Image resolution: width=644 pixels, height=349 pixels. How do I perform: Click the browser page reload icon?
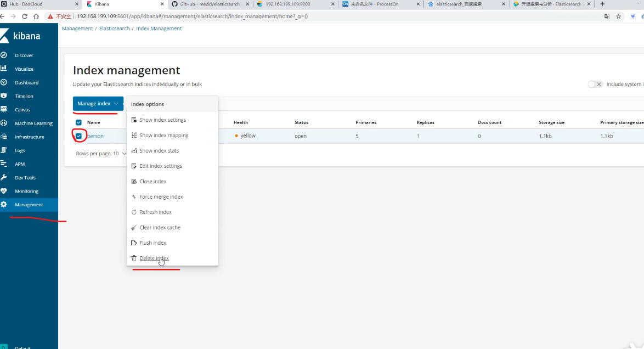tap(25, 16)
